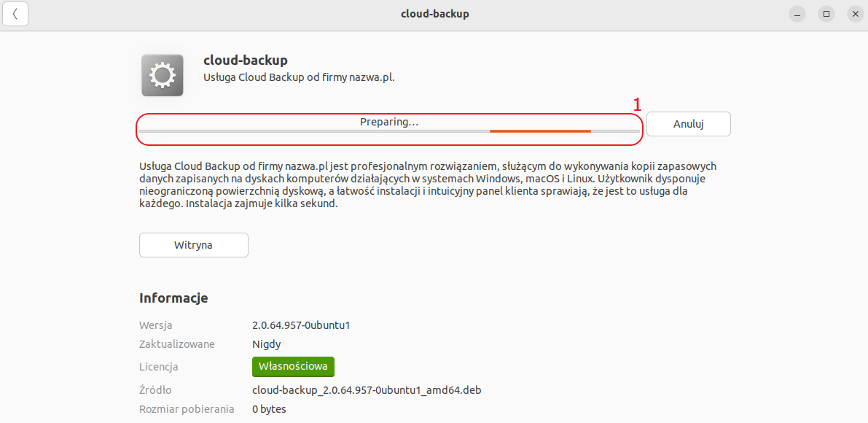Click the subtitle 'Usługa Cloud Backup od firmy nazwa.pl.'
Viewport: 868px width, 423px height.
299,77
